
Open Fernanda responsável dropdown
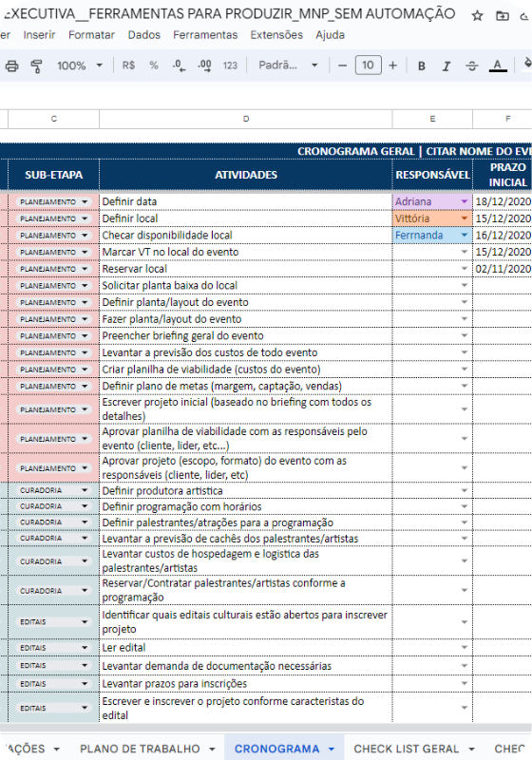click(x=465, y=235)
